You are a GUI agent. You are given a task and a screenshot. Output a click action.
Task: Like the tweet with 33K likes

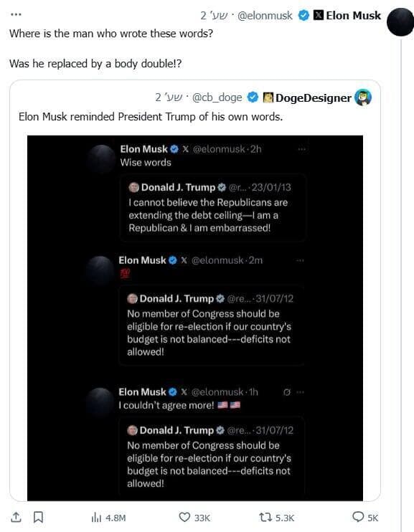coord(194,518)
